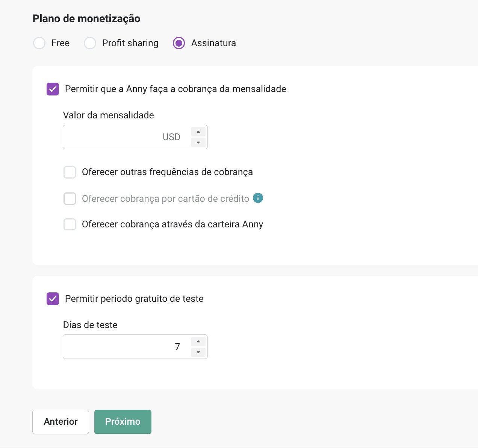Click the Profit sharing label text
478x448 pixels.
pyautogui.click(x=130, y=43)
